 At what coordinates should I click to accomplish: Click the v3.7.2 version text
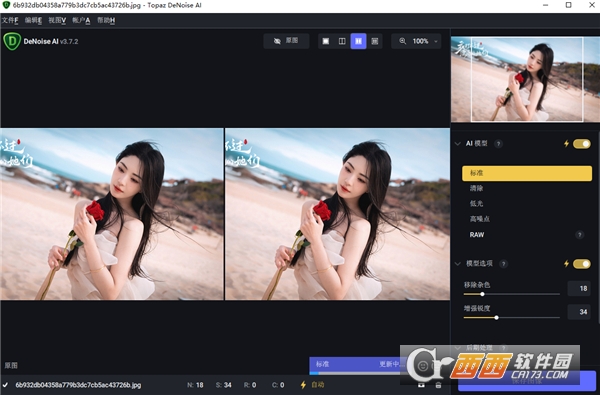(x=69, y=41)
